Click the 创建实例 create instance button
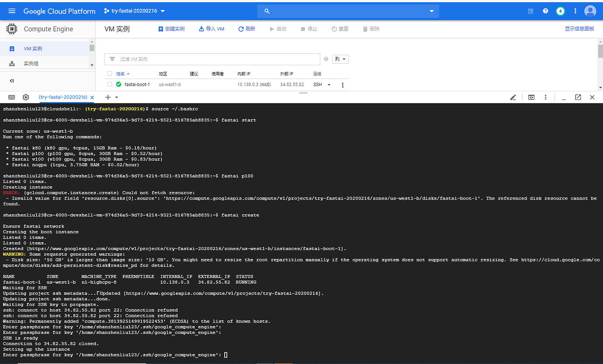This screenshot has width=603, height=364. click(171, 29)
